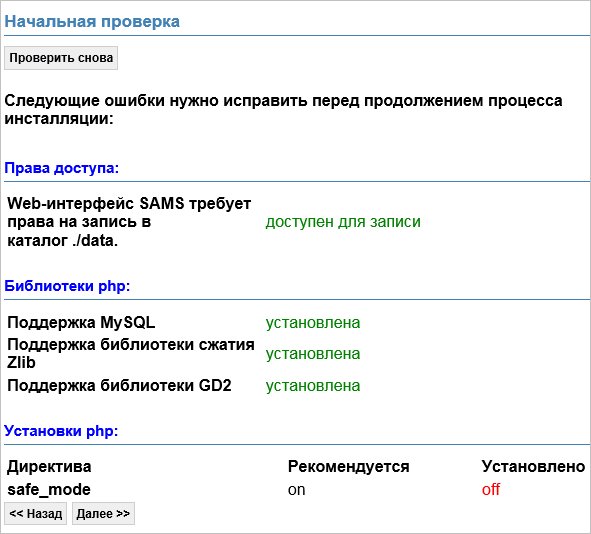This screenshot has height=534, width=591.
Task: Click the safe_mode directive name
Action: [49, 490]
